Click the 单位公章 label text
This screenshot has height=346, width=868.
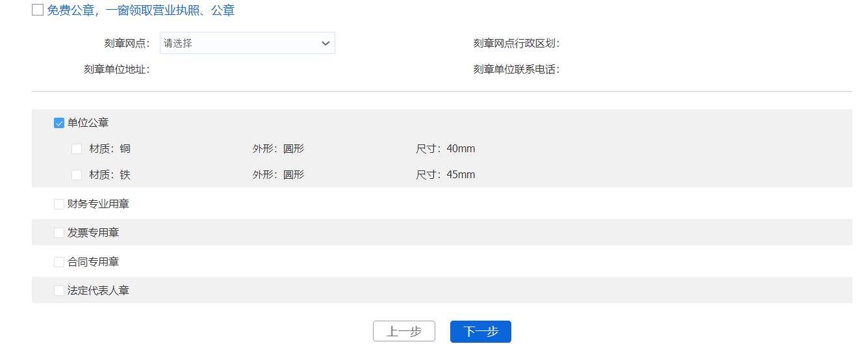[x=88, y=123]
